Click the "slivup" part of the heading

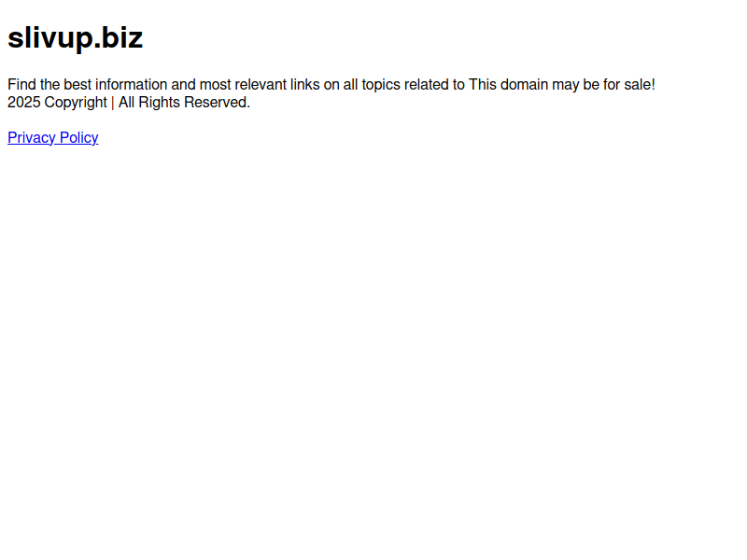pos(50,37)
